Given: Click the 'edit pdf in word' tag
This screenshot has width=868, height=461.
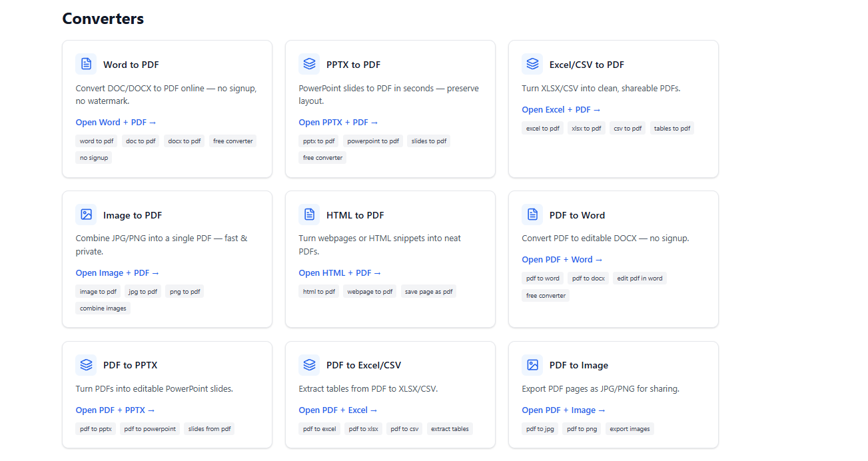Looking at the screenshot, I should 640,278.
